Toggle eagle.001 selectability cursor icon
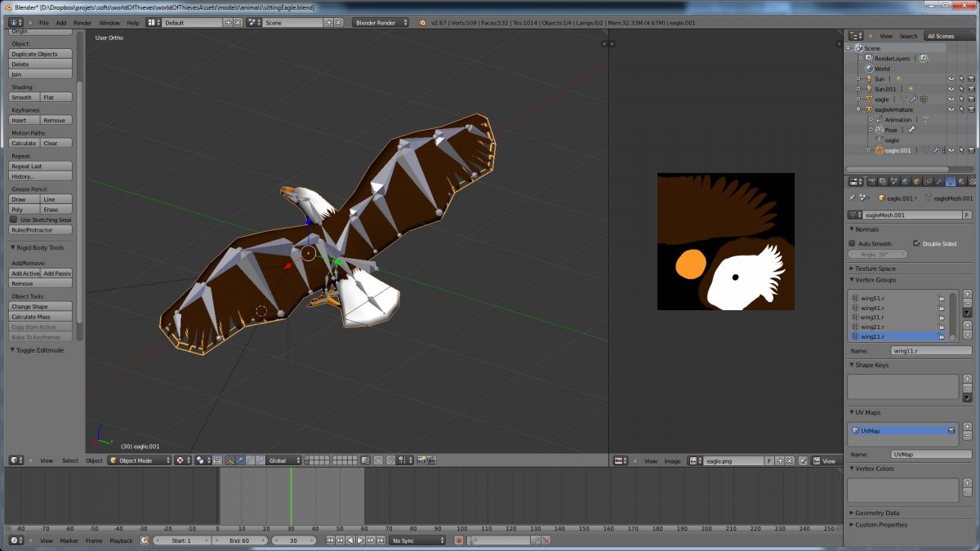The image size is (980, 551). point(961,150)
